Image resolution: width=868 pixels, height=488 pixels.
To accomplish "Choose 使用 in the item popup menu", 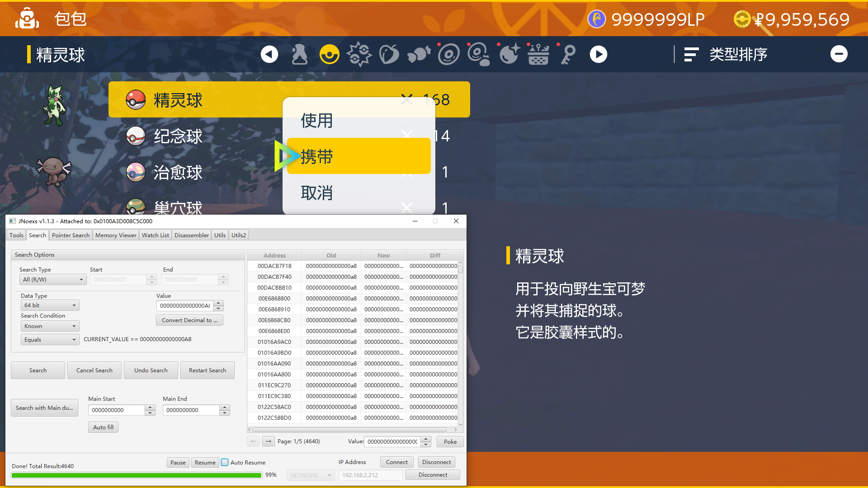I will click(x=359, y=120).
